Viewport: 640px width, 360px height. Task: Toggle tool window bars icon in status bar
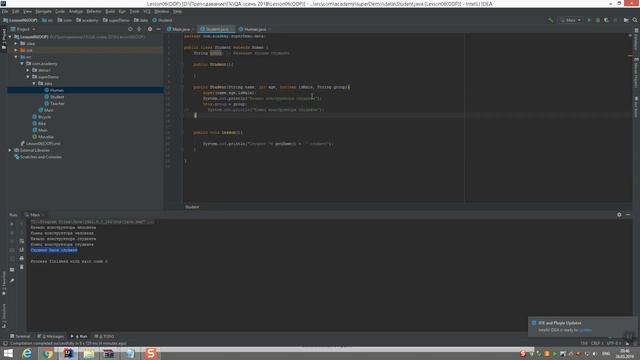[x=4, y=344]
